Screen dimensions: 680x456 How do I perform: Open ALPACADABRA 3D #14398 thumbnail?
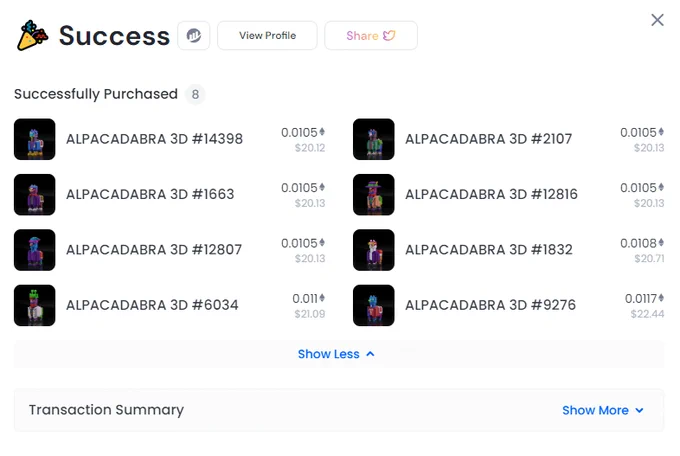pos(35,139)
